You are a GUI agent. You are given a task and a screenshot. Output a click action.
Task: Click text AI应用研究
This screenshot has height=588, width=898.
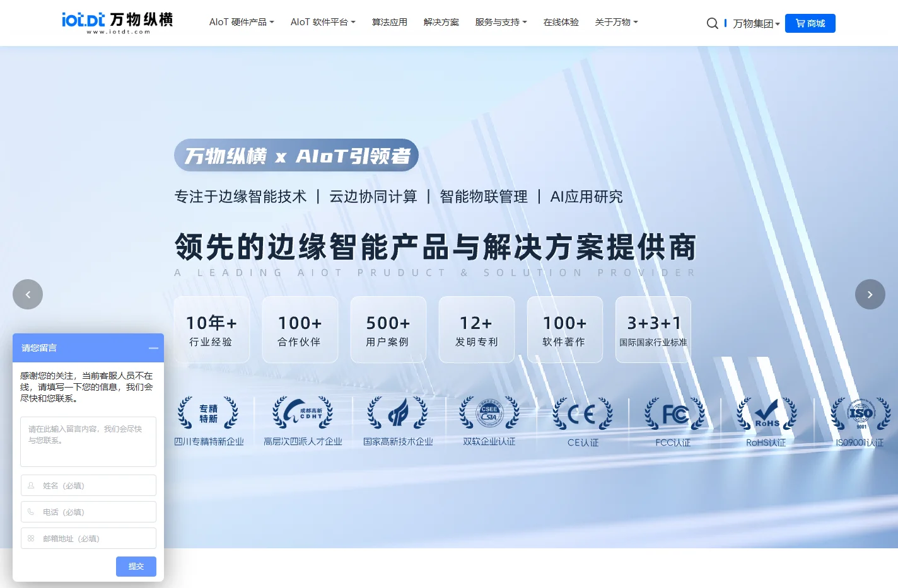point(586,197)
